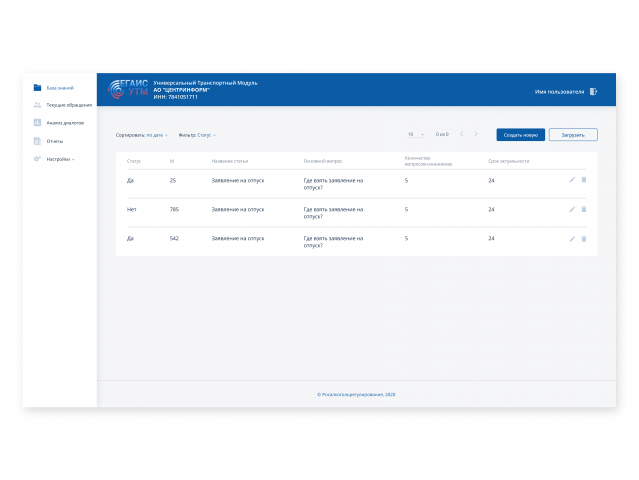Click the Настройки gear icon
639x480 pixels.
[x=37, y=159]
